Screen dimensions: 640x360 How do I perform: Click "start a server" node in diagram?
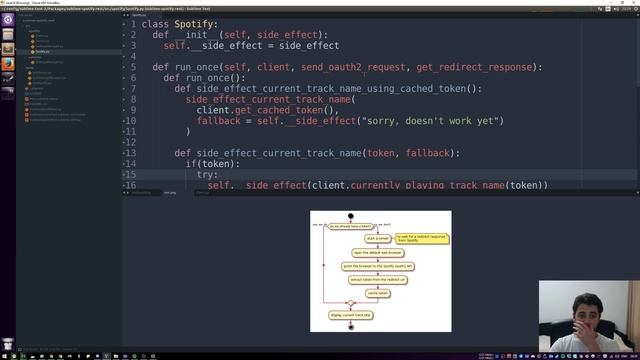378,238
